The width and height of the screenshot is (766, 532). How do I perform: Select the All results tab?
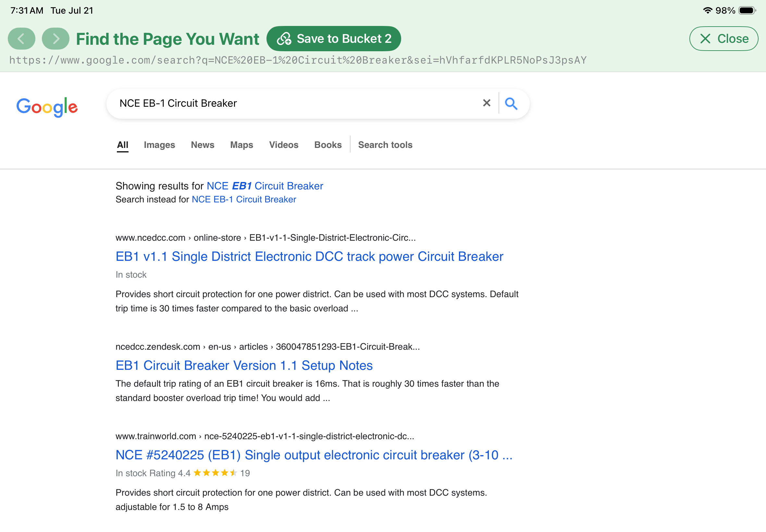pos(122,145)
